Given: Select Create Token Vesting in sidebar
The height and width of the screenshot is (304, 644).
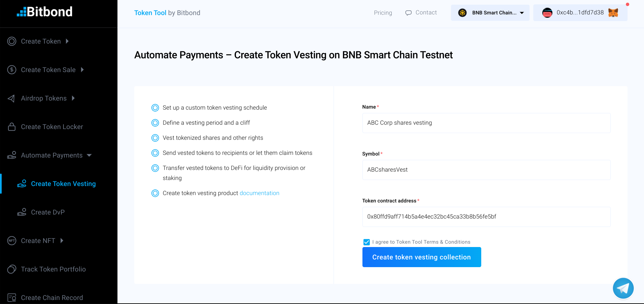Looking at the screenshot, I should click(x=63, y=184).
